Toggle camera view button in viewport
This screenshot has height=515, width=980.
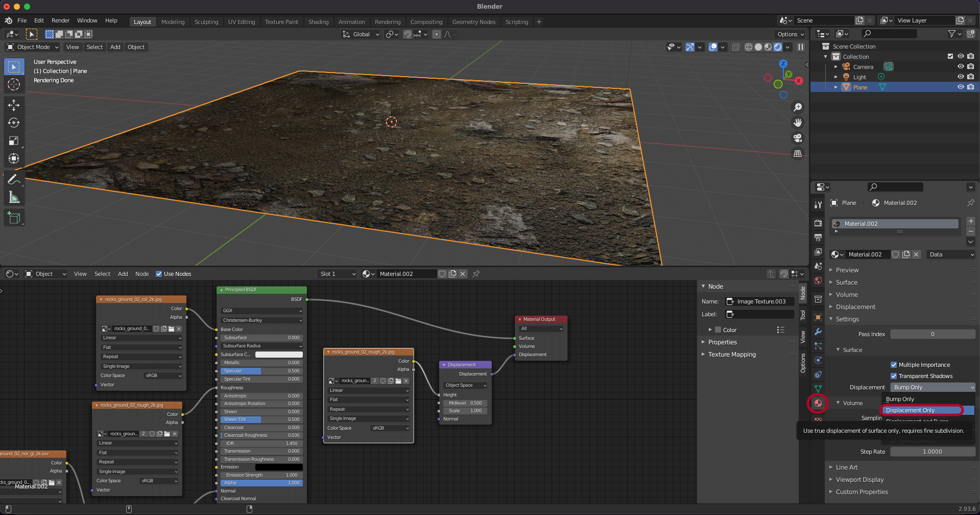coord(797,138)
